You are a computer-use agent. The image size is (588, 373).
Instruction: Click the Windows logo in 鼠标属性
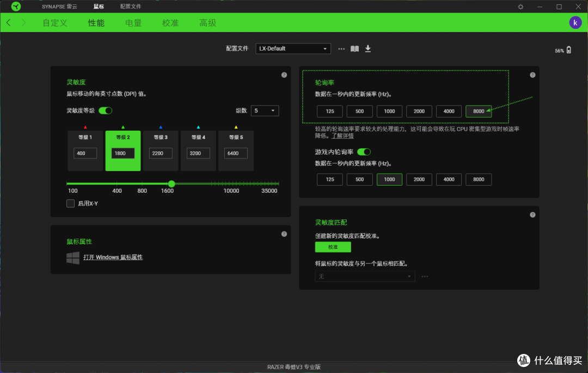[x=73, y=258]
